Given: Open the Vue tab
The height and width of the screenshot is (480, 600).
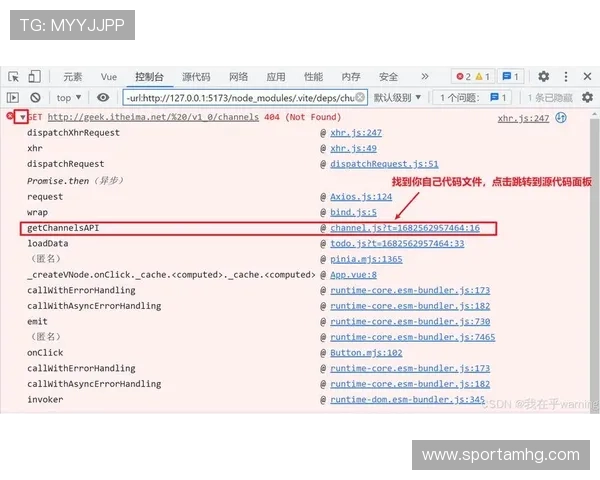Looking at the screenshot, I should (109, 76).
